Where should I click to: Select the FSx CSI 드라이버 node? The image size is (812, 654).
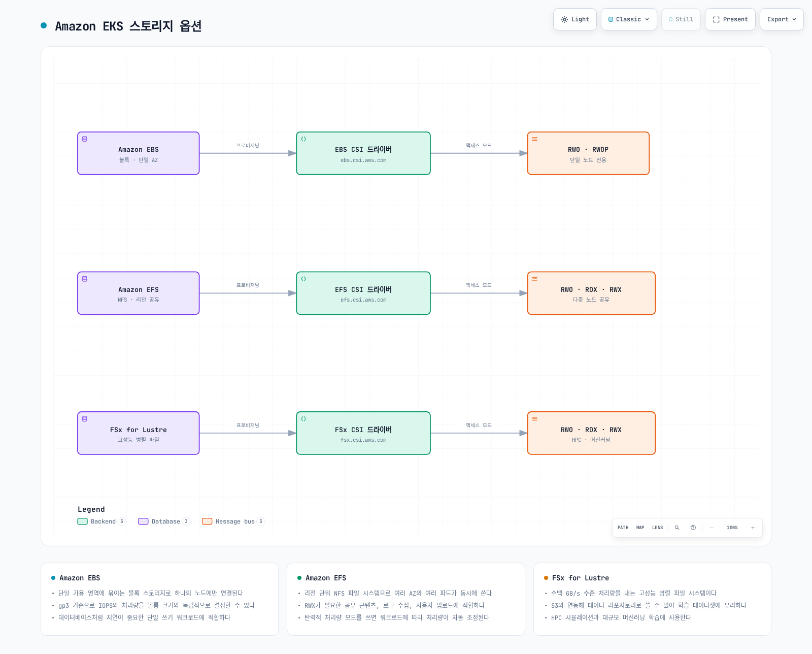[x=363, y=433]
